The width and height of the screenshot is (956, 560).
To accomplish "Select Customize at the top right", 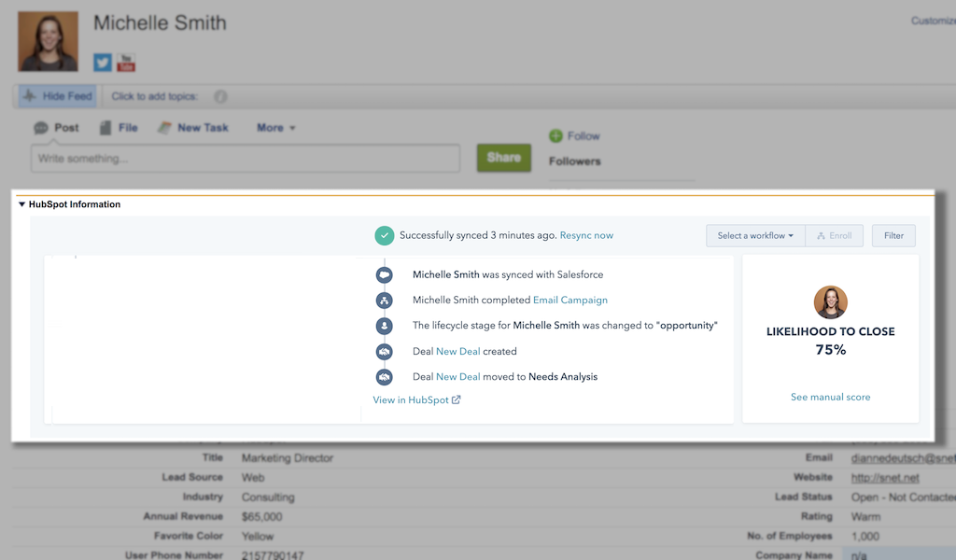I will tap(932, 20).
